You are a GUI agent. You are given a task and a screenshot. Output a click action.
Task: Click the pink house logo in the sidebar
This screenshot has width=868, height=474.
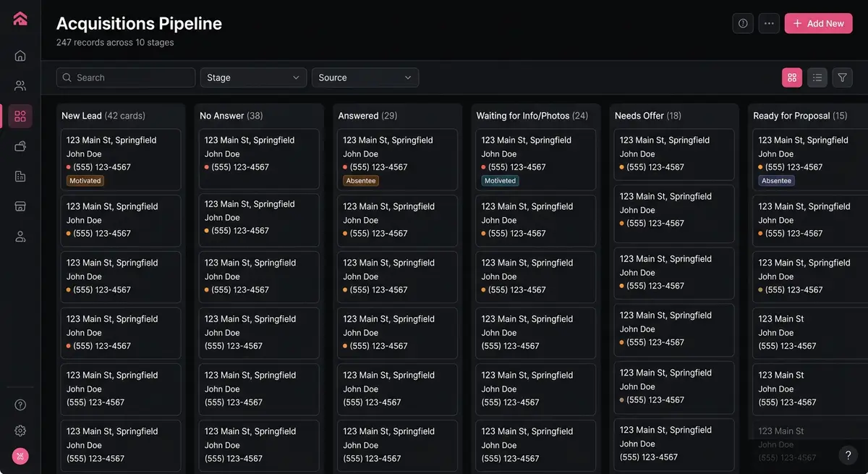(20, 19)
